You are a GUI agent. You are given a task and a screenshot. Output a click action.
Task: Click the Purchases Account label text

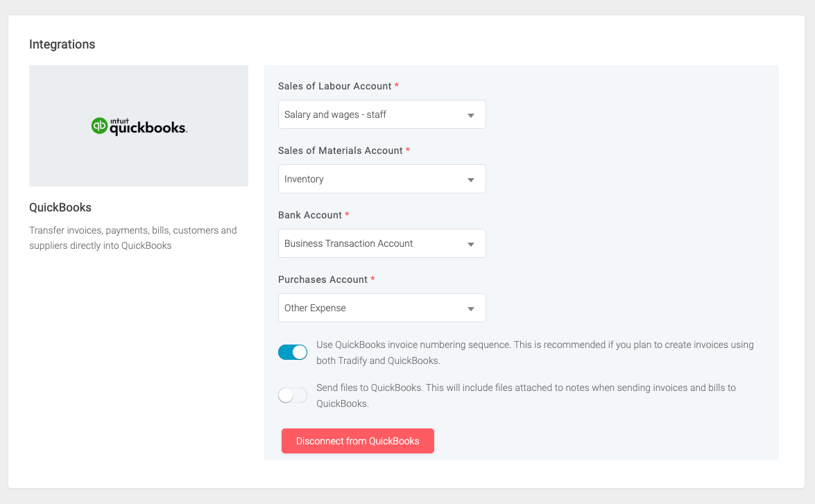(x=323, y=279)
